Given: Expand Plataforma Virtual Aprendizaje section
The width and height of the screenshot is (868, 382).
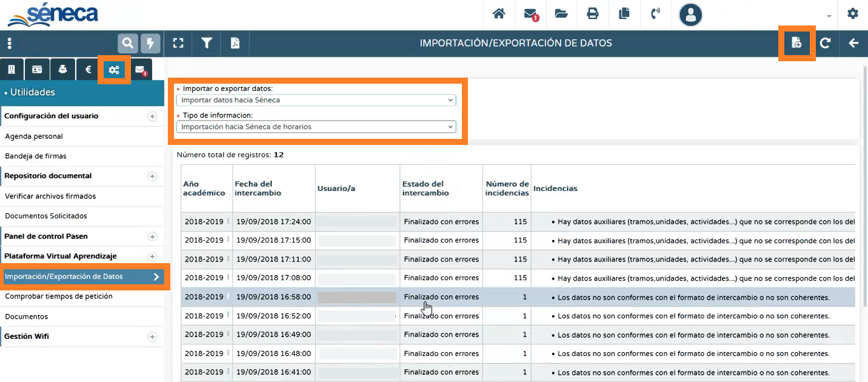Looking at the screenshot, I should (x=152, y=256).
